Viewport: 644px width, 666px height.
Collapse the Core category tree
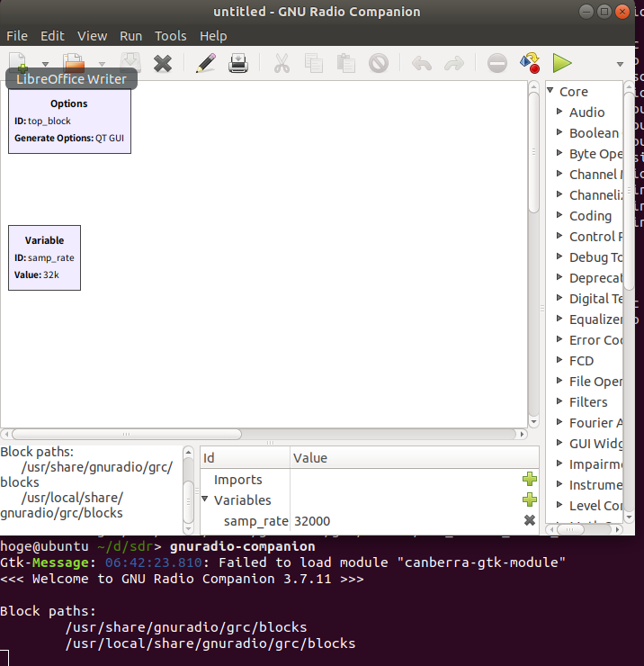(550, 91)
